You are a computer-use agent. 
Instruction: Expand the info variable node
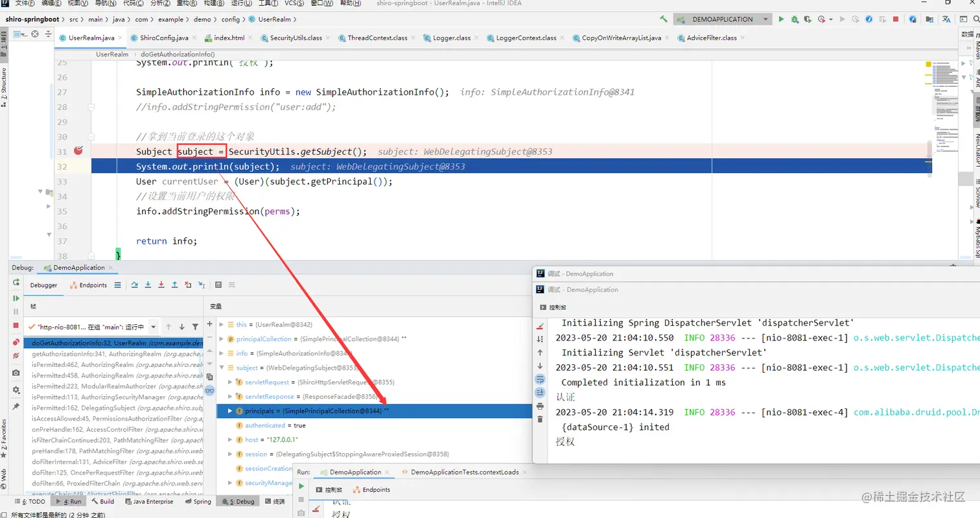point(222,353)
